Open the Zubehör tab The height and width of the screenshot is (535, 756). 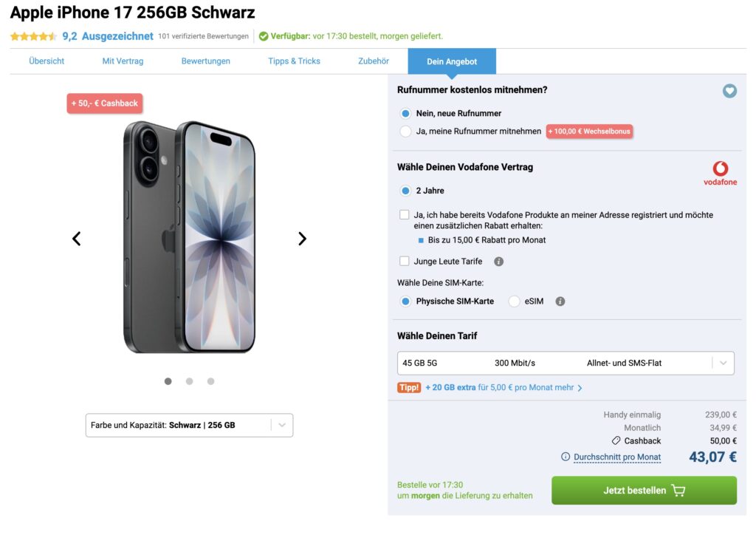point(373,61)
